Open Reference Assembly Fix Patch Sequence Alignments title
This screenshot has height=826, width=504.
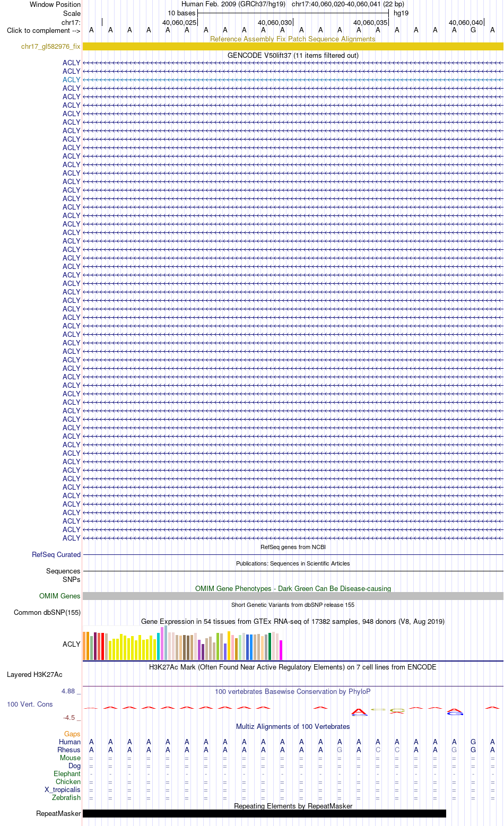coord(293,39)
